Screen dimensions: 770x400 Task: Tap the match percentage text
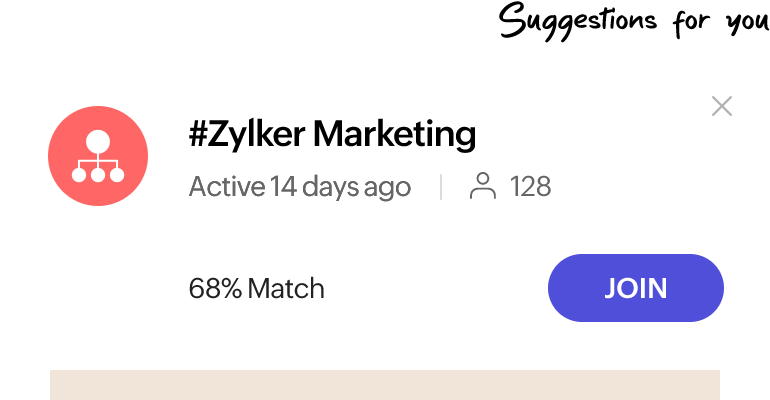(256, 289)
